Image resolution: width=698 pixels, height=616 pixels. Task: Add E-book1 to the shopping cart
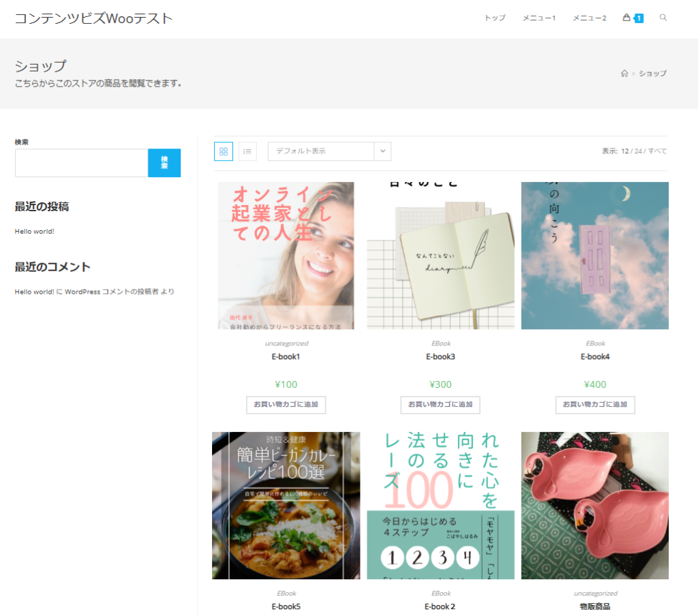[286, 405]
